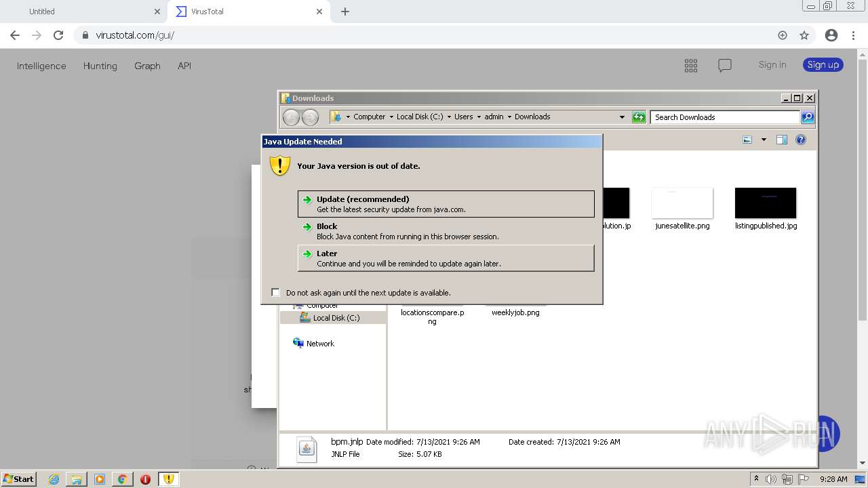The image size is (868, 488).
Task: Switch to Chrome via taskbar icon
Action: (122, 479)
